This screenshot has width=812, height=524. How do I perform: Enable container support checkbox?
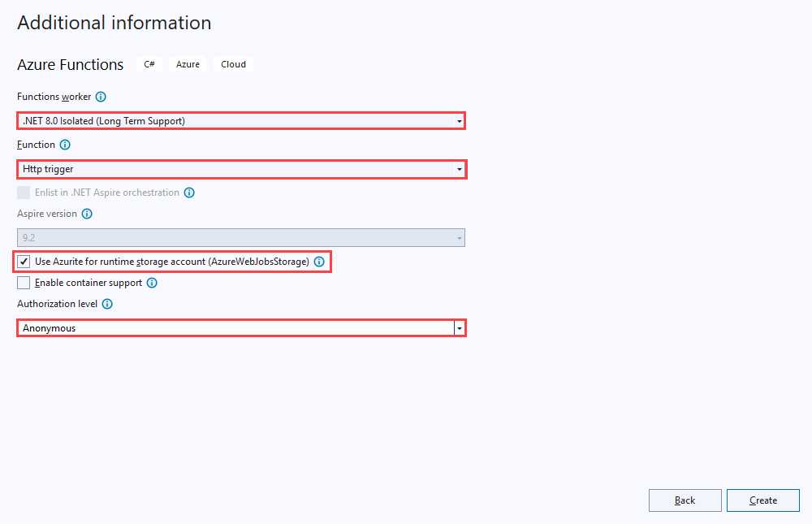click(x=24, y=283)
